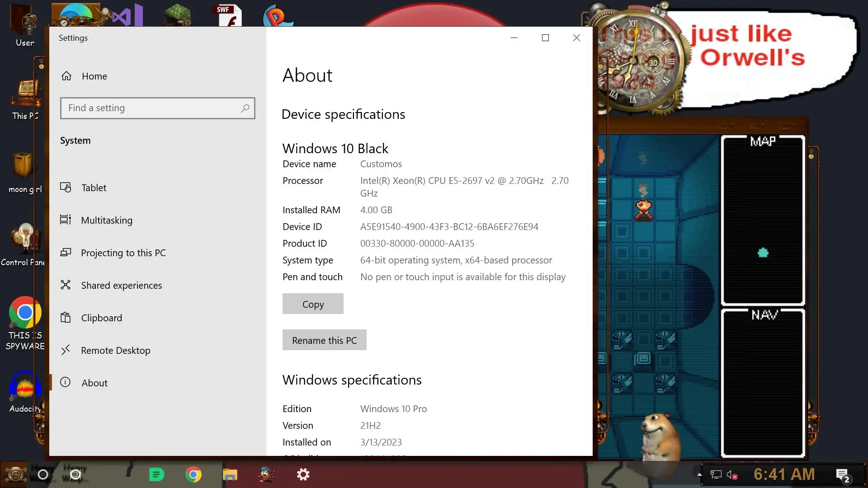Go to the Multitasking settings page
Viewport: 868px width, 488px height.
(107, 220)
